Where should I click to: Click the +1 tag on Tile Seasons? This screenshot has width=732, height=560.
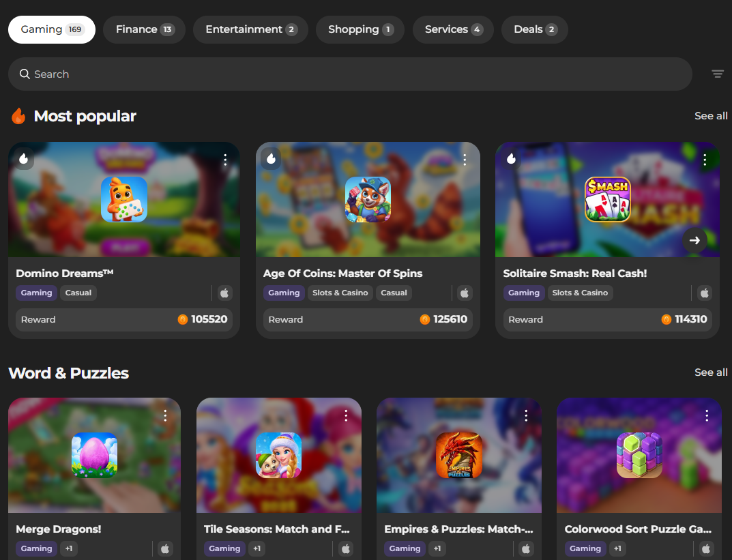coord(257,548)
